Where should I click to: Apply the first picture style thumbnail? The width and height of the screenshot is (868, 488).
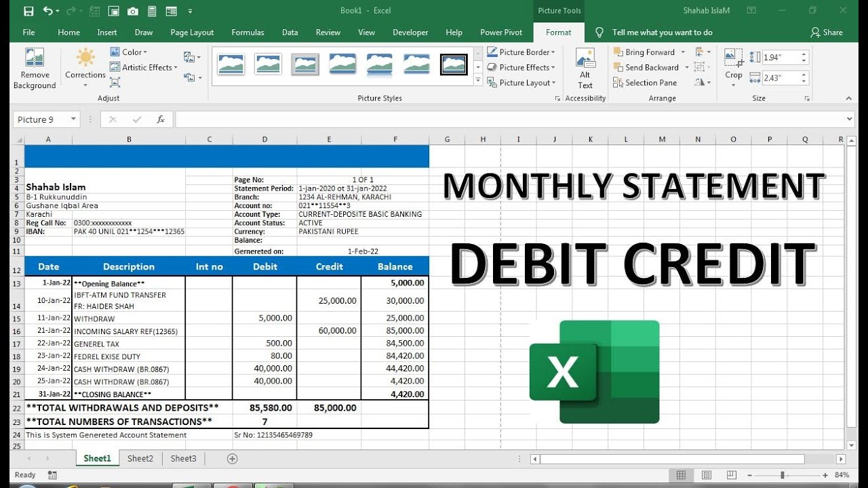point(231,64)
